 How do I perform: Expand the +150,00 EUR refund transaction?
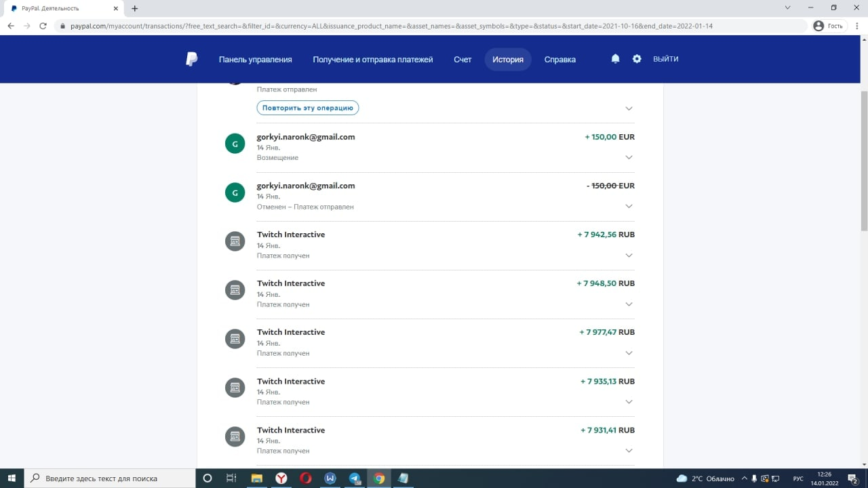pos(629,157)
